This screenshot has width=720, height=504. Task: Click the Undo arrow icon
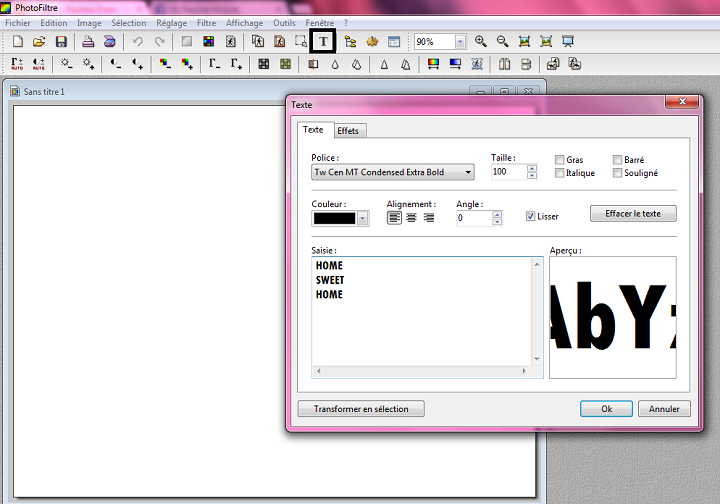pyautogui.click(x=138, y=42)
